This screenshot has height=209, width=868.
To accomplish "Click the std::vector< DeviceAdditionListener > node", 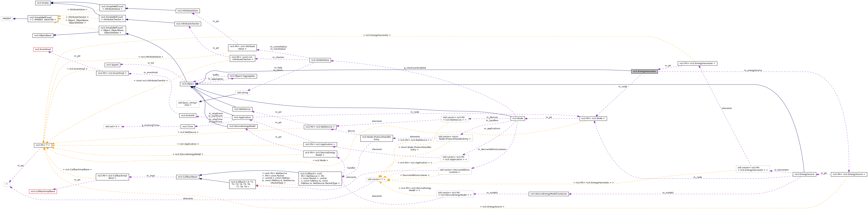I will [x=455, y=171].
